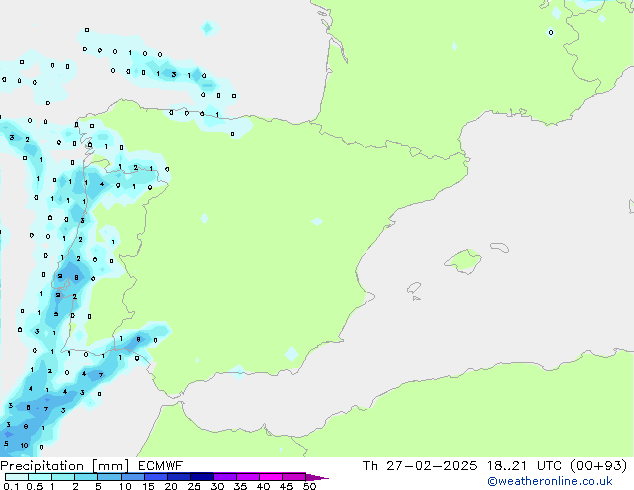Viewport: 634px width, 490px height.
Task: Click the "Precipitation [mm]" title text
Action: pos(64,466)
